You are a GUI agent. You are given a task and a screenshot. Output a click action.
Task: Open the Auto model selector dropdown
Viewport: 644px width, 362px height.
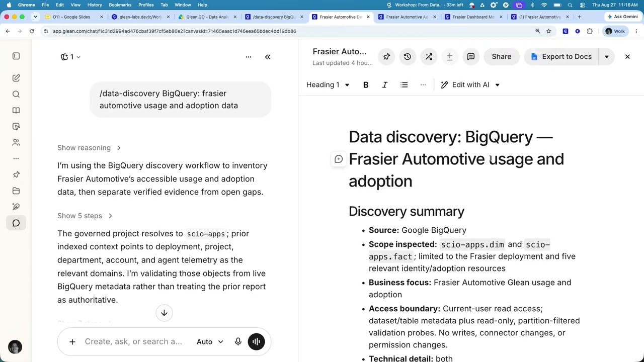(210, 342)
